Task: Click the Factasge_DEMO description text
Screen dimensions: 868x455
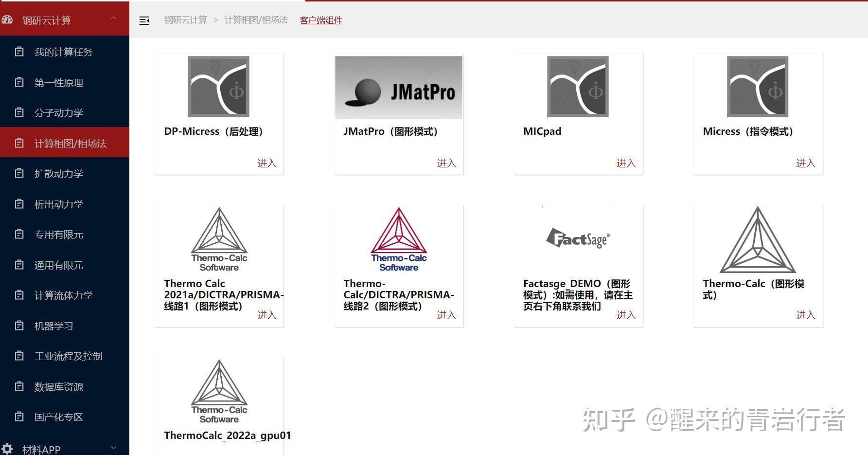Action: 578,295
